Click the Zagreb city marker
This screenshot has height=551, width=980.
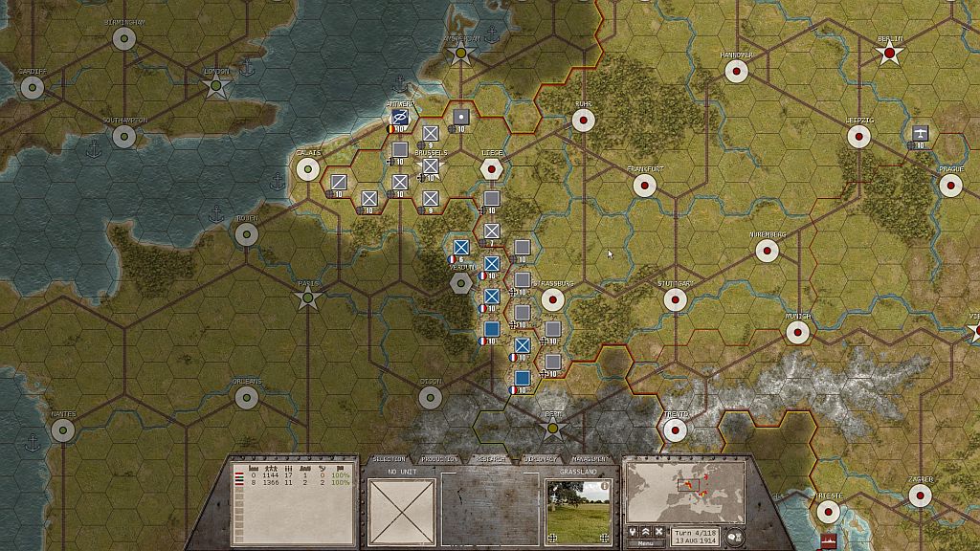(x=920, y=496)
